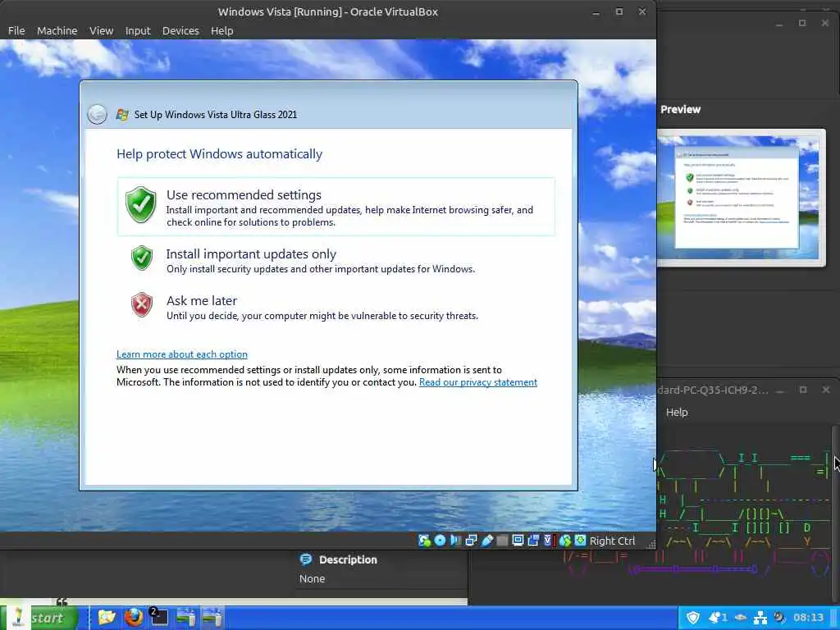
Task: Click the back arrow in the setup wizard
Action: click(97, 114)
